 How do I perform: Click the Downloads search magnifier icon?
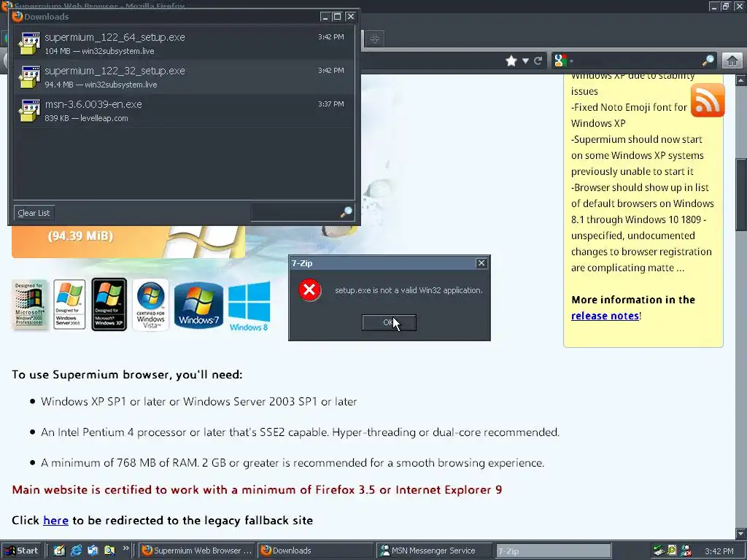pyautogui.click(x=347, y=212)
